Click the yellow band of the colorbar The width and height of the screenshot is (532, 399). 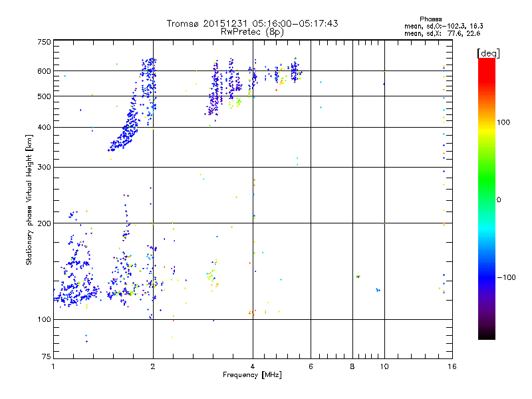pyautogui.click(x=487, y=130)
